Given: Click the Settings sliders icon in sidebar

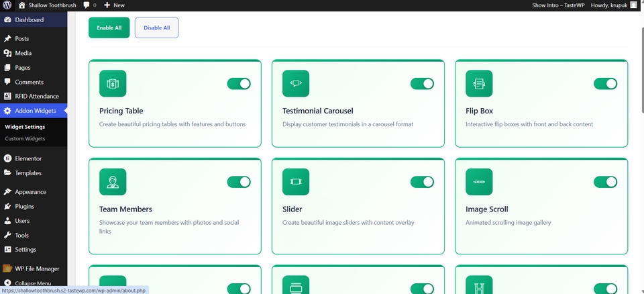Looking at the screenshot, I should pos(7,250).
